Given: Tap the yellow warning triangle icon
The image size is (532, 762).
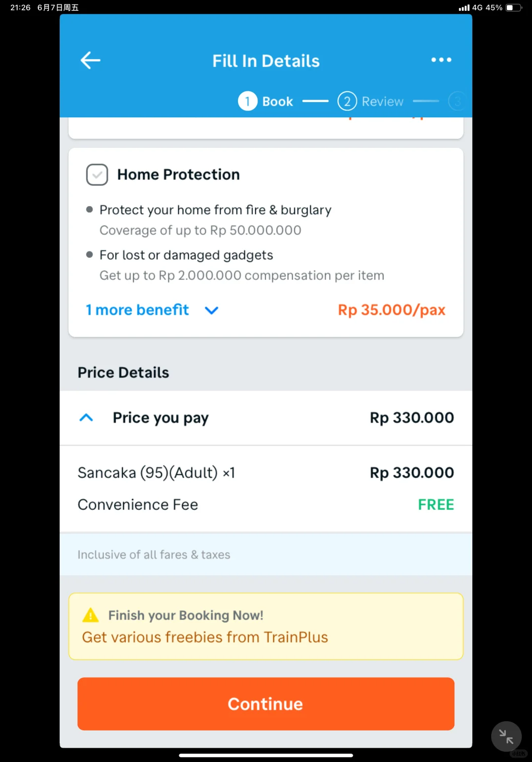Looking at the screenshot, I should coord(91,615).
